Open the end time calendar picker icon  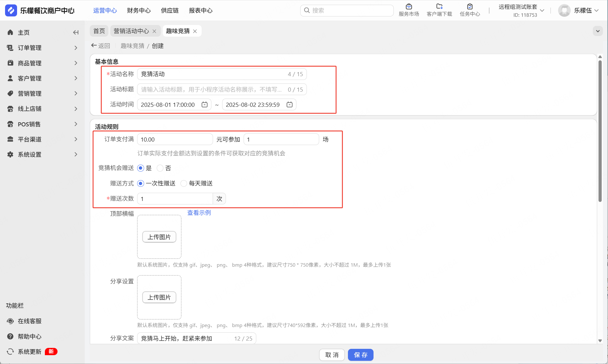tap(289, 105)
